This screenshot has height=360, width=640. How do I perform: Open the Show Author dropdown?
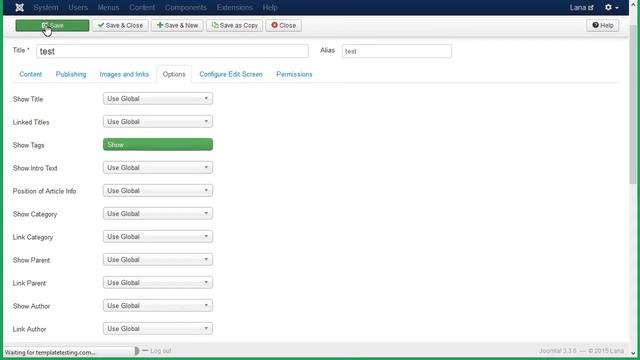(158, 306)
